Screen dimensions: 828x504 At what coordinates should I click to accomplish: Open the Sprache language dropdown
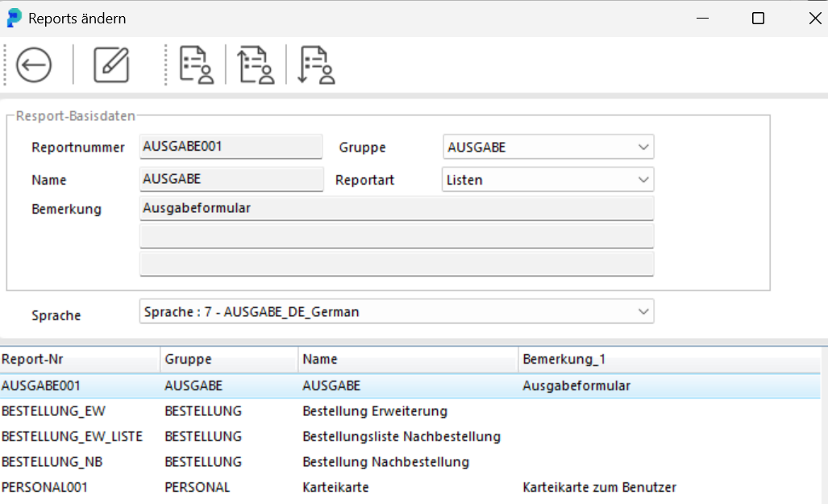[x=643, y=311]
